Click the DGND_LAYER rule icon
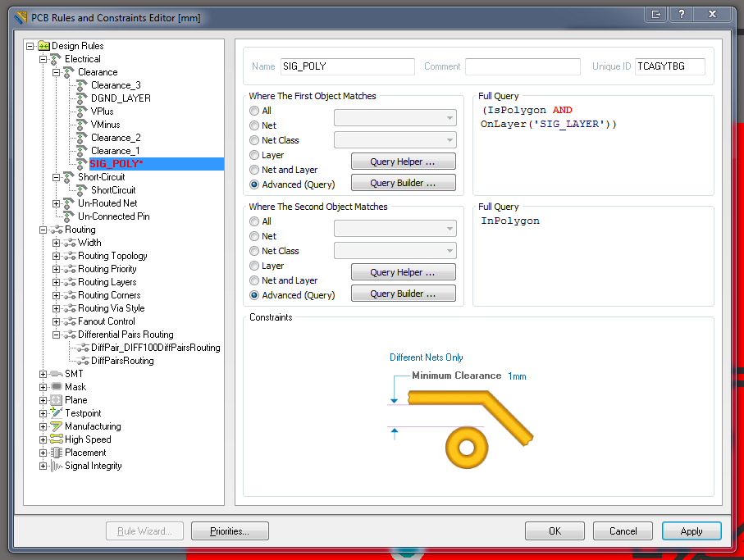Image resolution: width=744 pixels, height=560 pixels. (82, 98)
